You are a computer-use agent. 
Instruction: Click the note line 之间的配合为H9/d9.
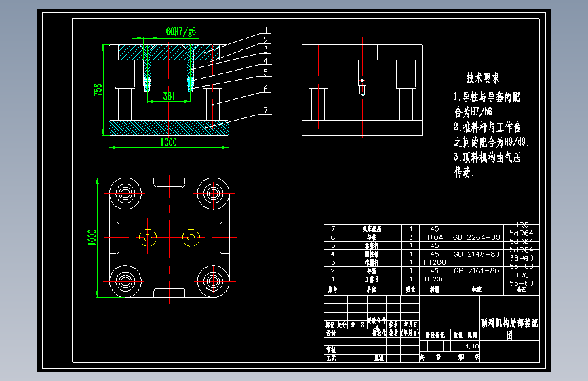491,142
